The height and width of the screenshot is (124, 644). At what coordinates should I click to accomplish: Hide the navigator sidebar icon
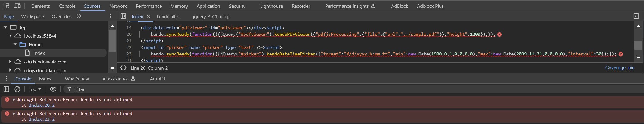click(x=123, y=16)
